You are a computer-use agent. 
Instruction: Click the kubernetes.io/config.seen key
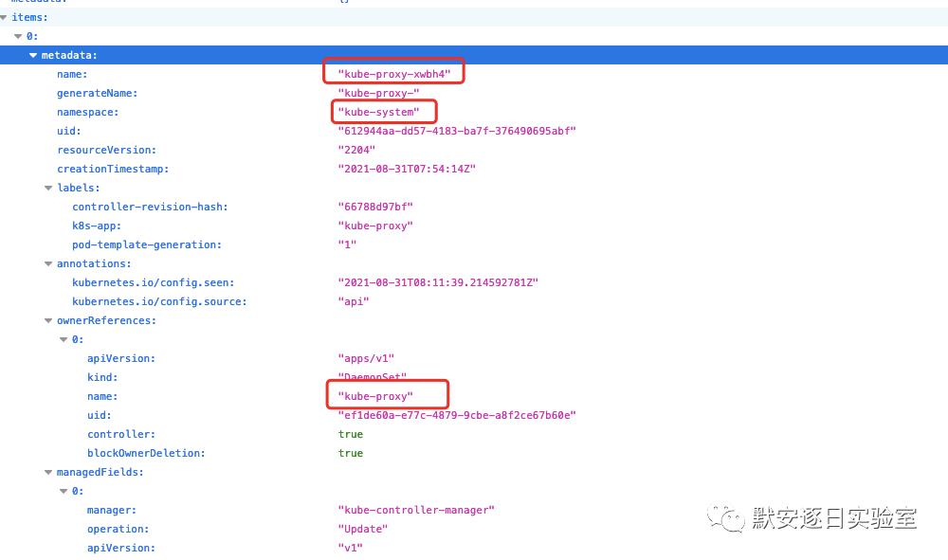coord(154,282)
